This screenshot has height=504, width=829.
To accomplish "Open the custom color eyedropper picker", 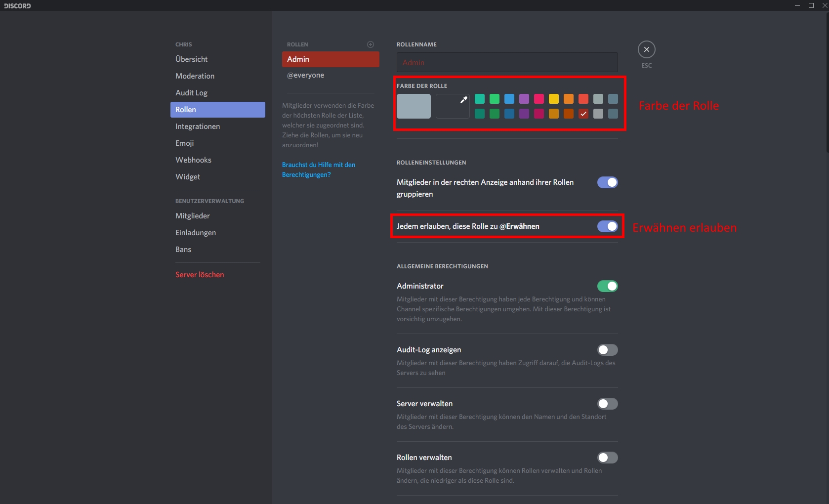I will click(x=453, y=106).
